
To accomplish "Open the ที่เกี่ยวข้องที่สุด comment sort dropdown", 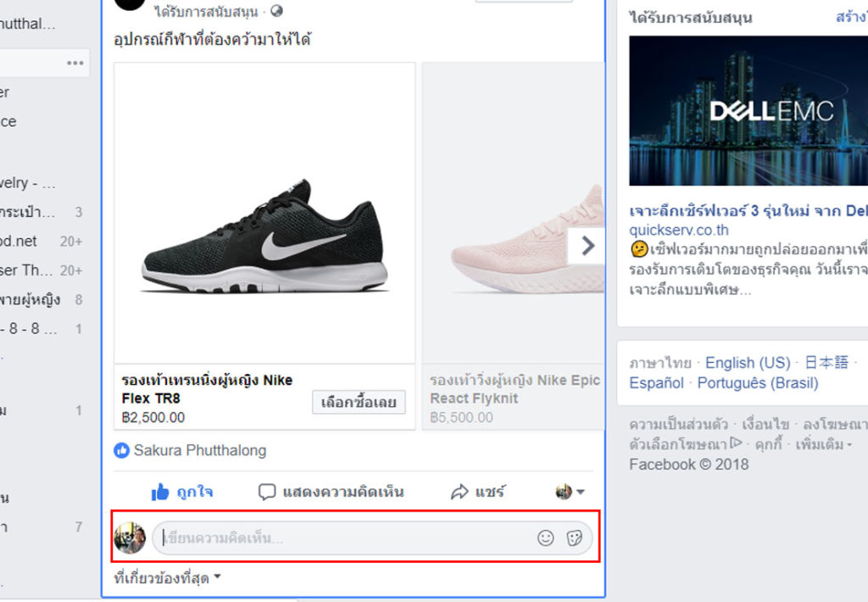I will pyautogui.click(x=162, y=575).
